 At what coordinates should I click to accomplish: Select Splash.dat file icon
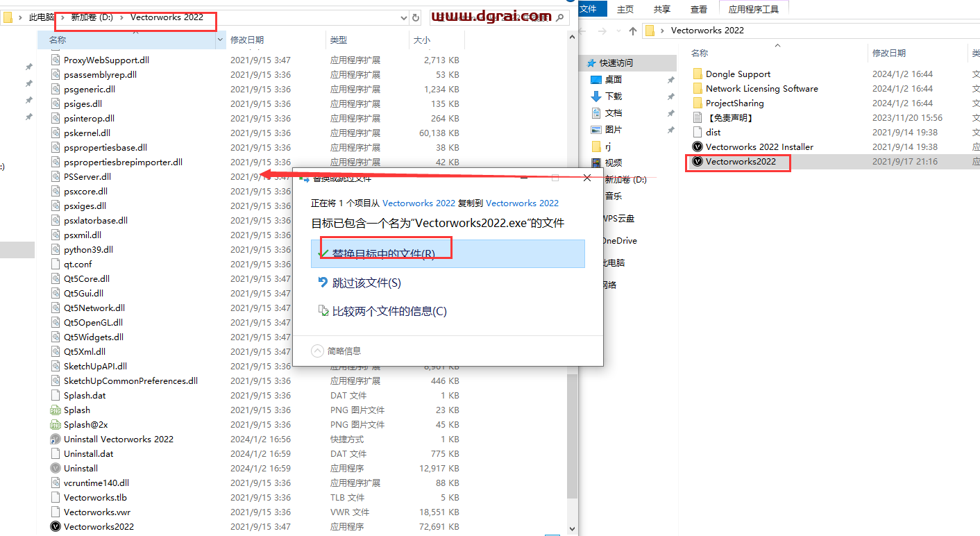(56, 395)
